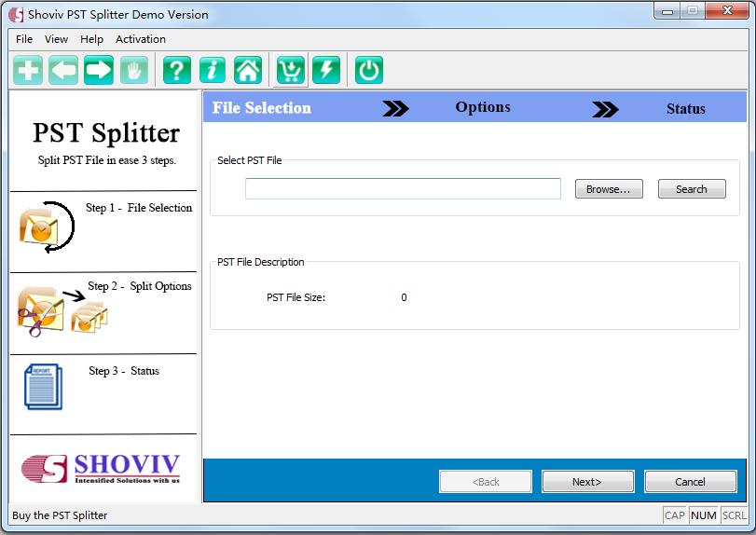The width and height of the screenshot is (756, 535).
Task: Click the <Back button
Action: (486, 482)
